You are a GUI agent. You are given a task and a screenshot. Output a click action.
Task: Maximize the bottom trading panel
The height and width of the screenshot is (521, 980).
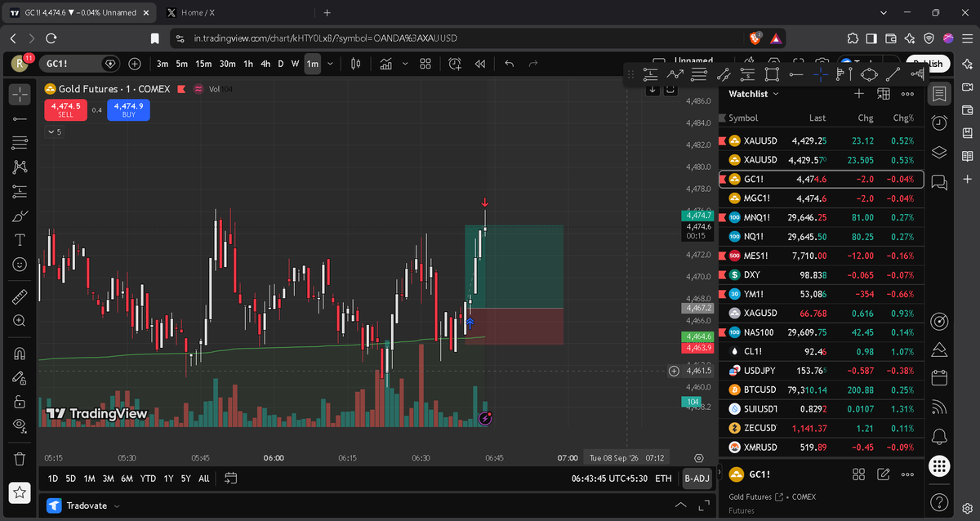704,505
